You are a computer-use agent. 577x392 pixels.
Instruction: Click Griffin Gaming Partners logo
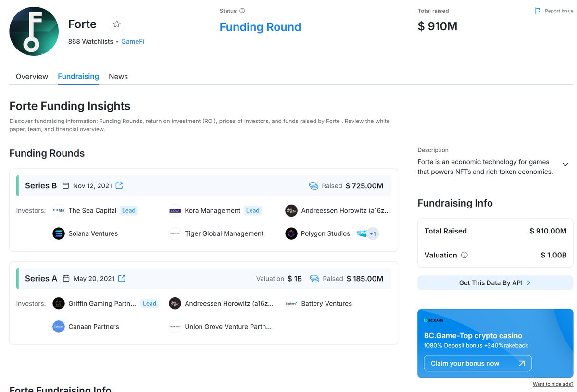point(59,303)
